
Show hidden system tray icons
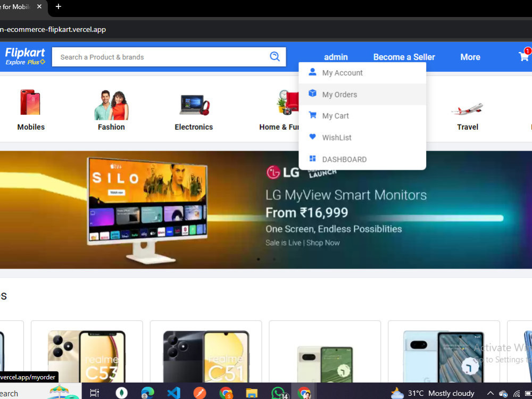click(491, 393)
